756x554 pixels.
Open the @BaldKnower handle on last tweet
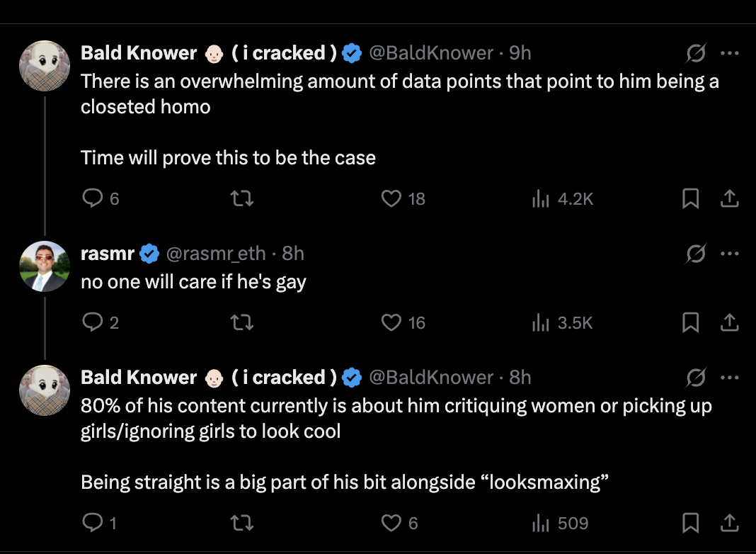(430, 378)
